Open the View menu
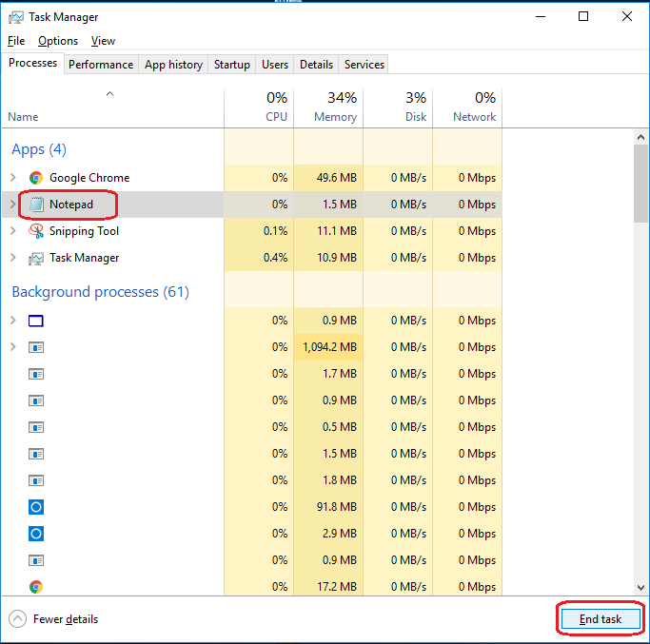Image resolution: width=650 pixels, height=644 pixels. pyautogui.click(x=103, y=41)
